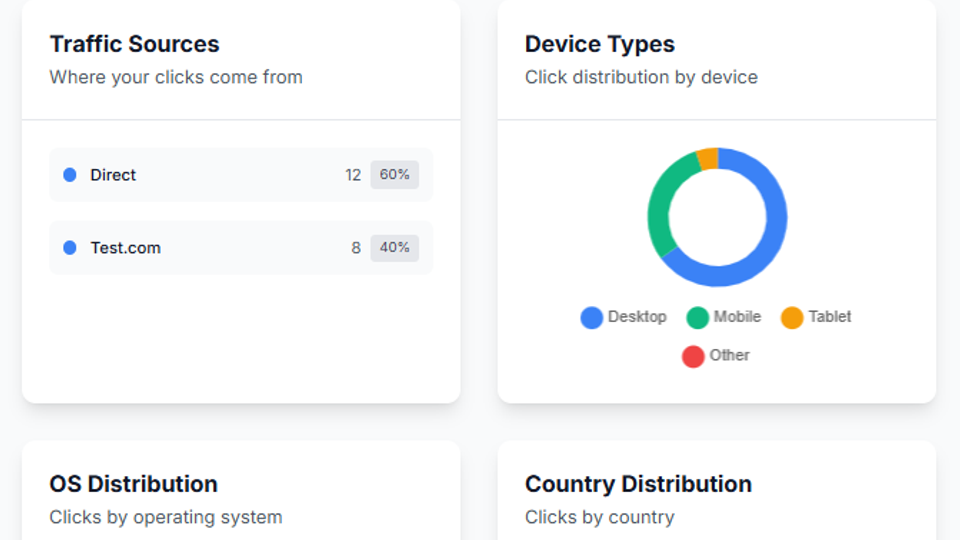Screen dimensions: 960x540
Task: Click the OS Distribution card heading
Action: tap(133, 484)
